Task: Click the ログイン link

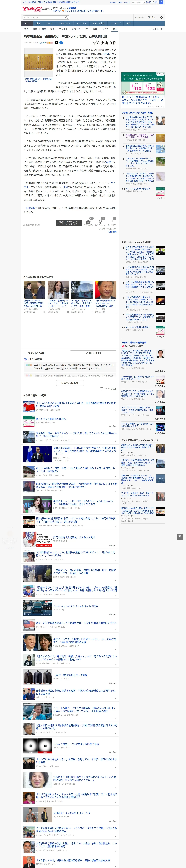Action: tap(57, 11)
